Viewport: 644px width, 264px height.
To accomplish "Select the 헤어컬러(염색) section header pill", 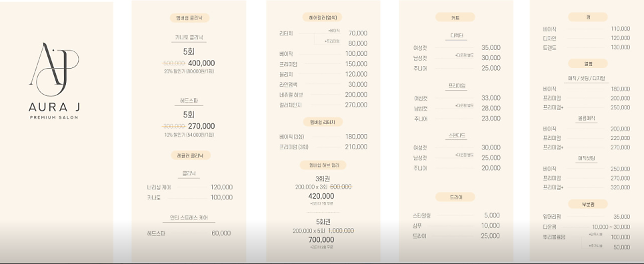I will tap(323, 17).
